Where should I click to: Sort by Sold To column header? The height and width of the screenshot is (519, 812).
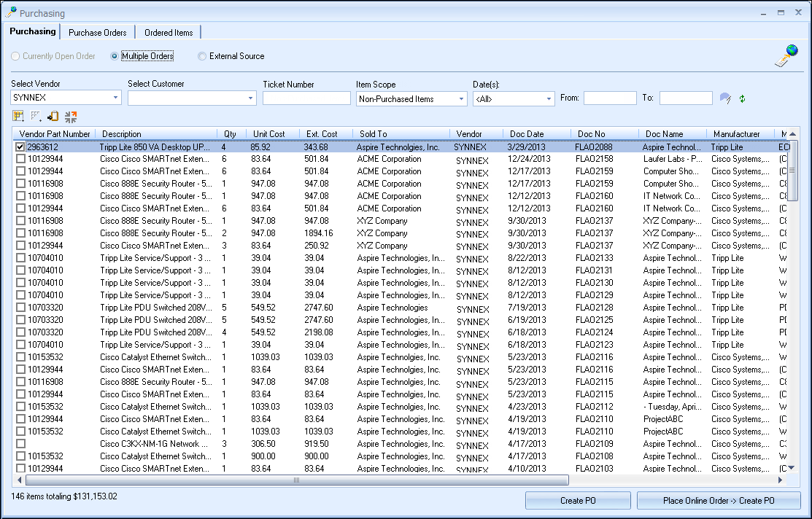401,133
